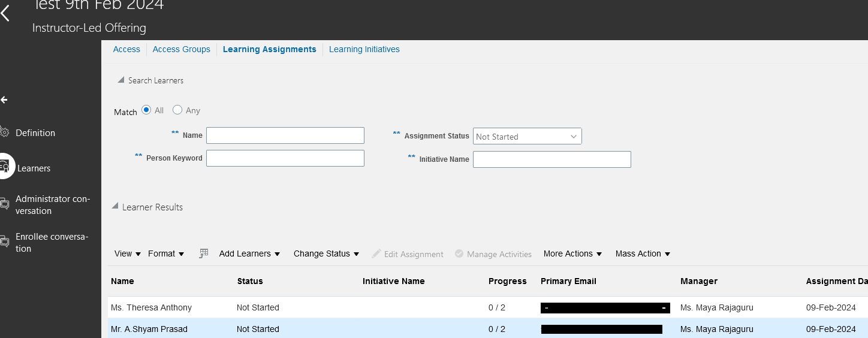This screenshot has height=338, width=868.
Task: Sort by the Progress column header
Action: 508,281
